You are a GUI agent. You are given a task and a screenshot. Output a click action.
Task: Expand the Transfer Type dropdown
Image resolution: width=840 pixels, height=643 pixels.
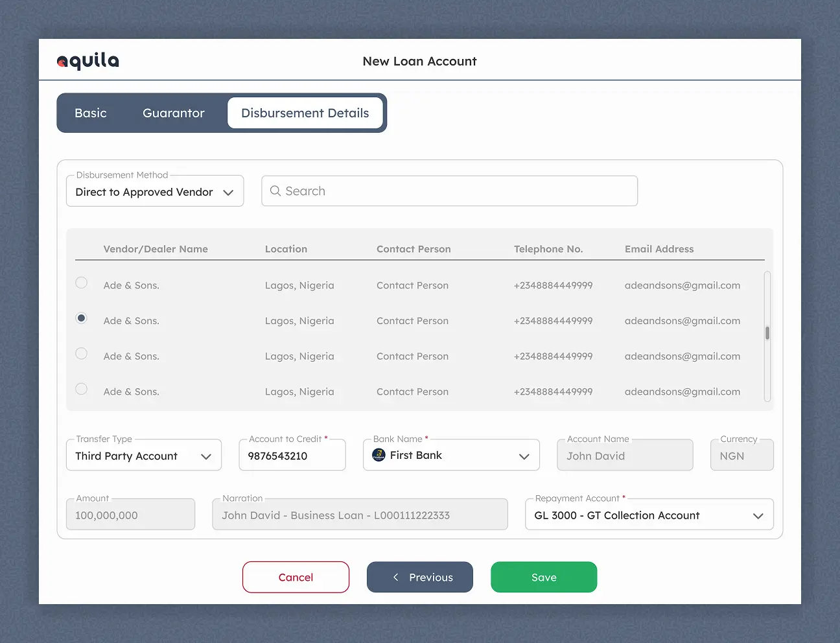144,455
